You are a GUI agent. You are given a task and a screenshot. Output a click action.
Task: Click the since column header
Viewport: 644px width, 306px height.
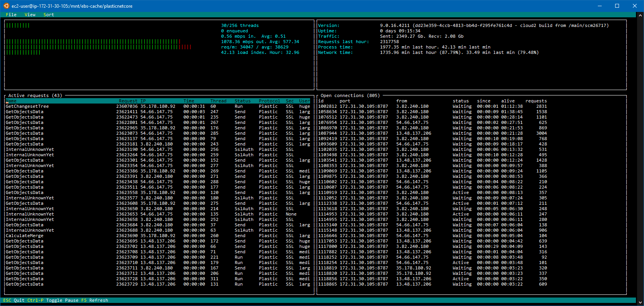pyautogui.click(x=484, y=101)
